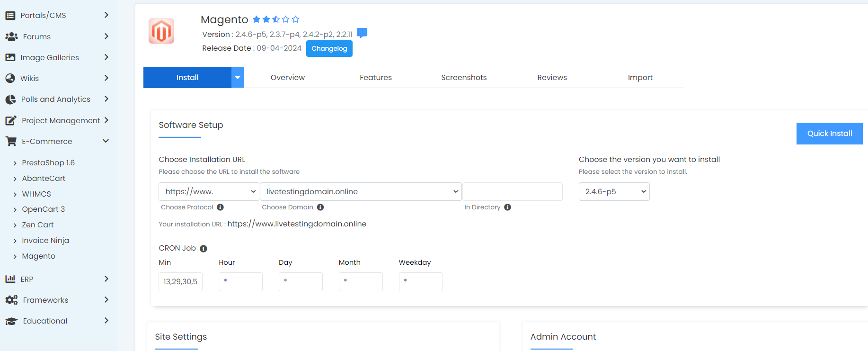Expand the Educational category
Viewport: 868px width, 351px height.
click(106, 320)
